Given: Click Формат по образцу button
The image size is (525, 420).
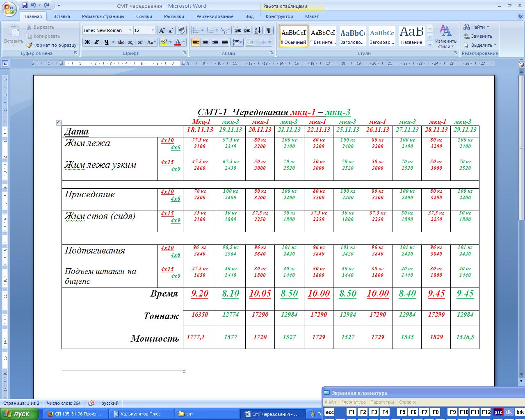Looking at the screenshot, I should tap(52, 45).
